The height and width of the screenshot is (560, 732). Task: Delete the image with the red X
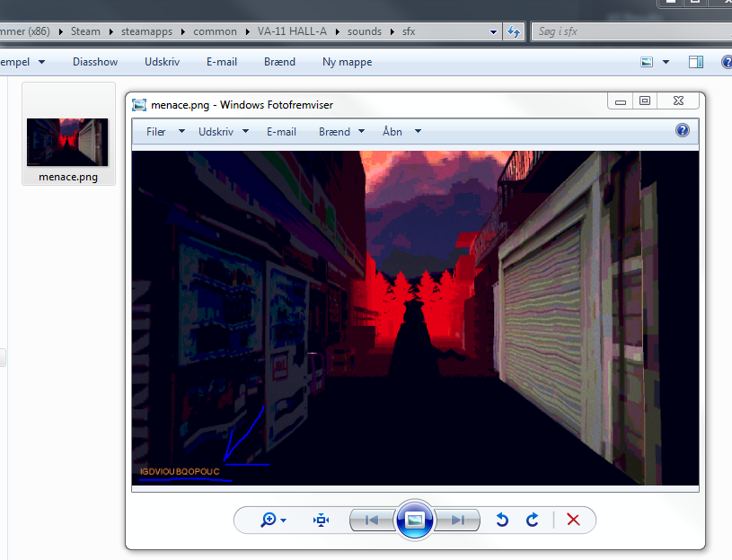[x=573, y=520]
